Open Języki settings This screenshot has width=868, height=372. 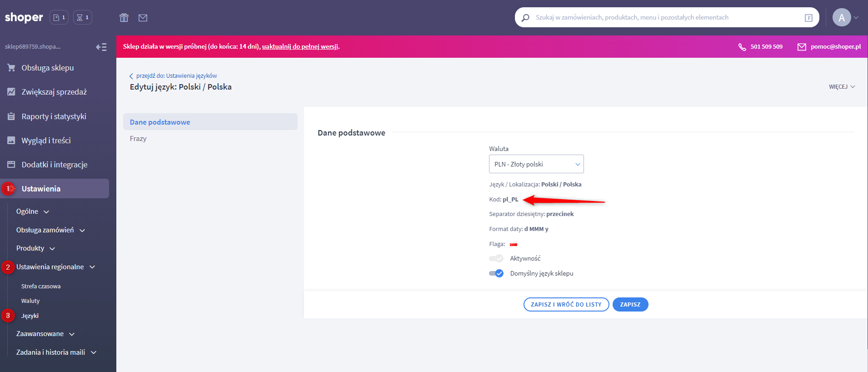[30, 316]
